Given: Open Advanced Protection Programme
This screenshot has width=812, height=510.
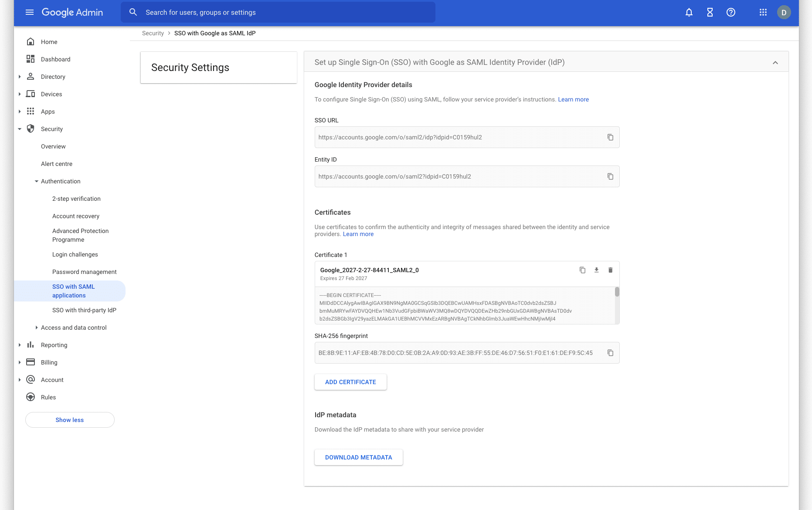Looking at the screenshot, I should pyautogui.click(x=81, y=235).
